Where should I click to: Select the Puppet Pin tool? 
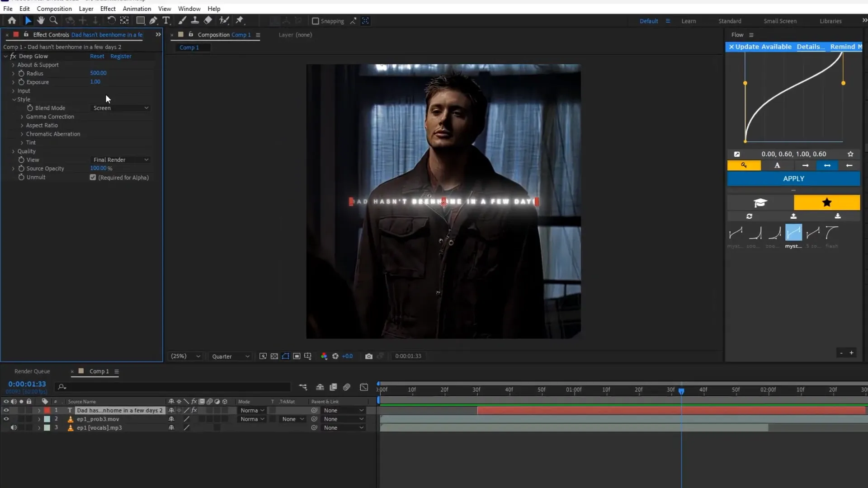tap(240, 20)
